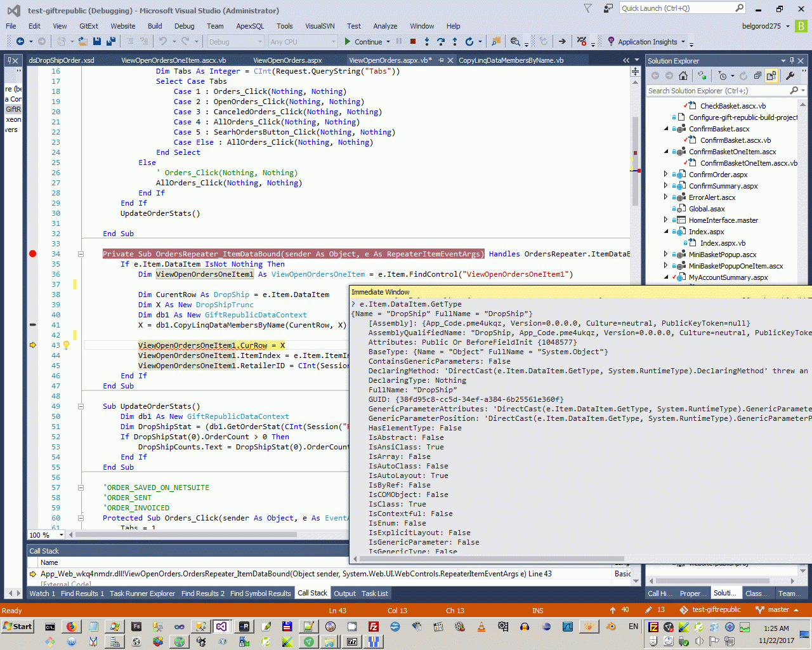Open the Any CPU platform dropdown

pos(303,42)
